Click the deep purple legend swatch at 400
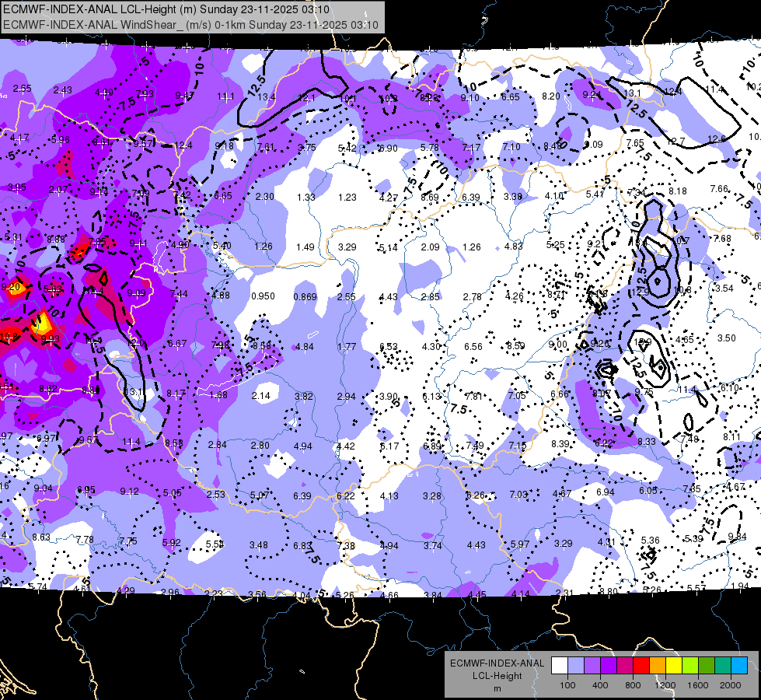The image size is (761, 700). click(x=609, y=666)
